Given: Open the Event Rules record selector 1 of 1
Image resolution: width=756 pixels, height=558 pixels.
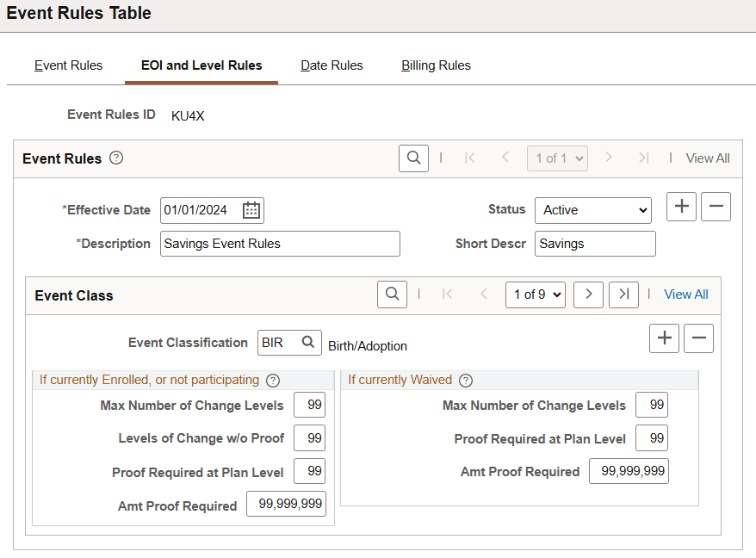Looking at the screenshot, I should (x=557, y=158).
